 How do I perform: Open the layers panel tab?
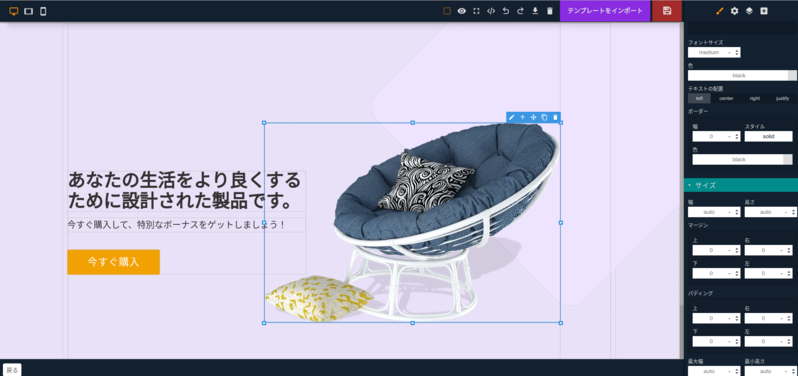749,11
